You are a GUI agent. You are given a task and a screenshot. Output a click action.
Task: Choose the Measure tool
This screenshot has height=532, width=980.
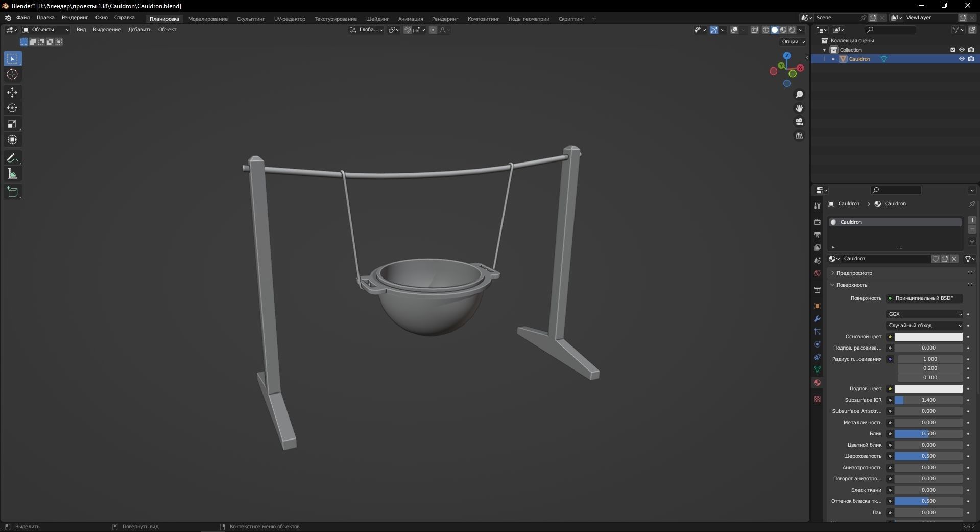click(13, 174)
